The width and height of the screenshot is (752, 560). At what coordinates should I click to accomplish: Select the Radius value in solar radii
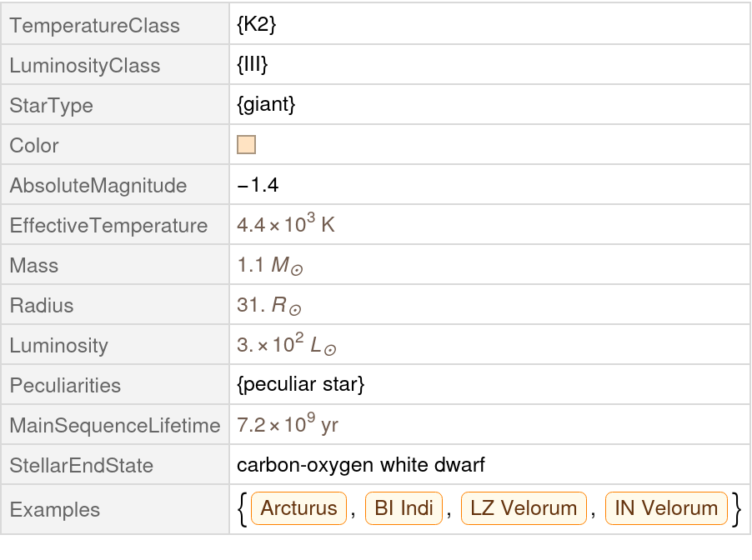click(x=268, y=306)
